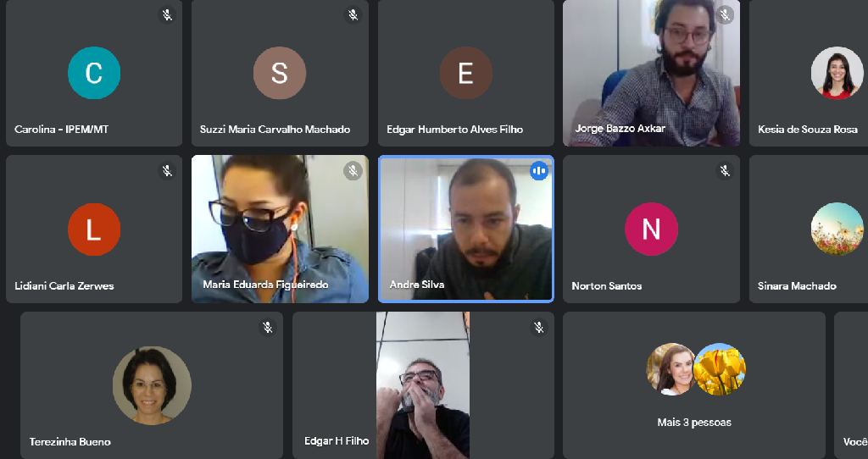Select Edgar Humberto's E avatar circle
The image size is (868, 459).
[465, 73]
